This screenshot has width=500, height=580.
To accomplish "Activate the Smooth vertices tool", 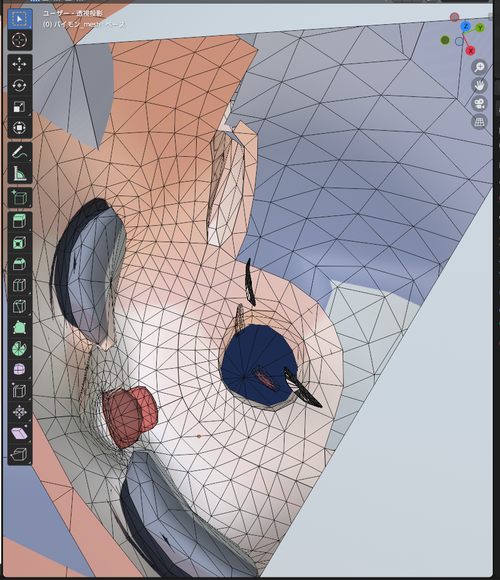I will [19, 369].
